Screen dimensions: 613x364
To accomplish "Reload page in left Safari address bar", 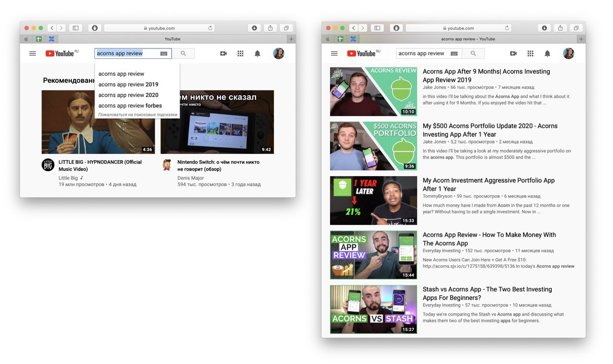I will click(x=210, y=28).
